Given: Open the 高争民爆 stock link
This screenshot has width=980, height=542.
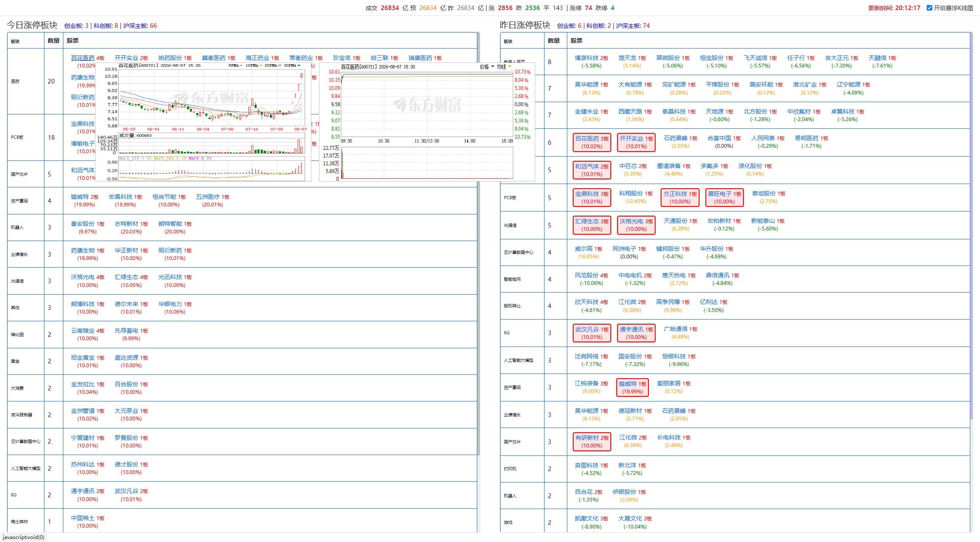Looking at the screenshot, I should [668, 302].
